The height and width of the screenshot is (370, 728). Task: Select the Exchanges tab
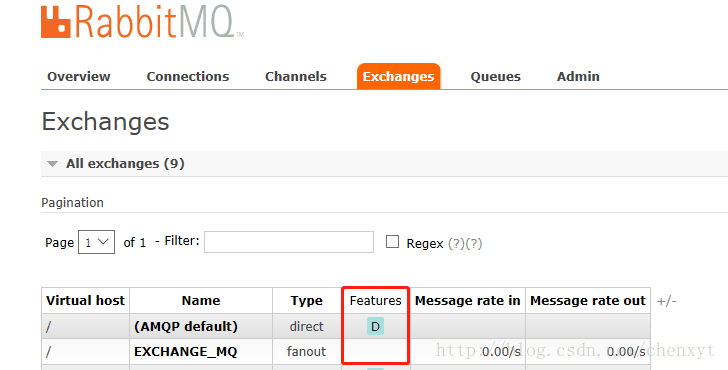click(398, 77)
